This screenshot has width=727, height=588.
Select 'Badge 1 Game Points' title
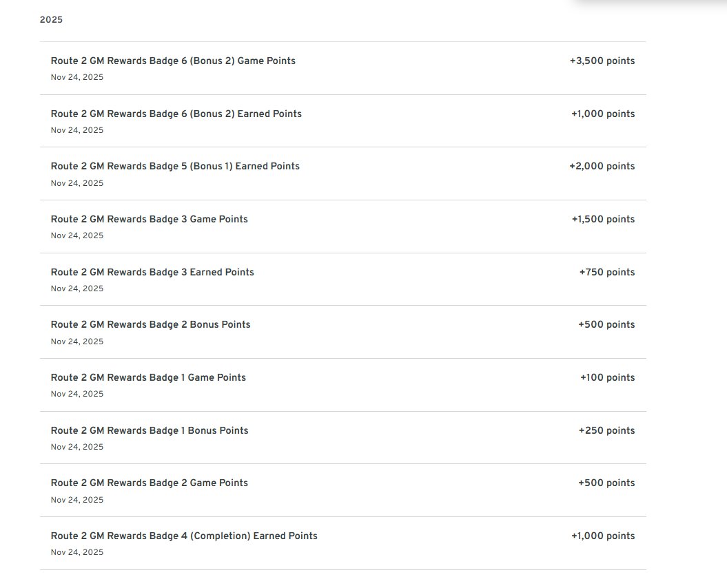click(x=148, y=377)
